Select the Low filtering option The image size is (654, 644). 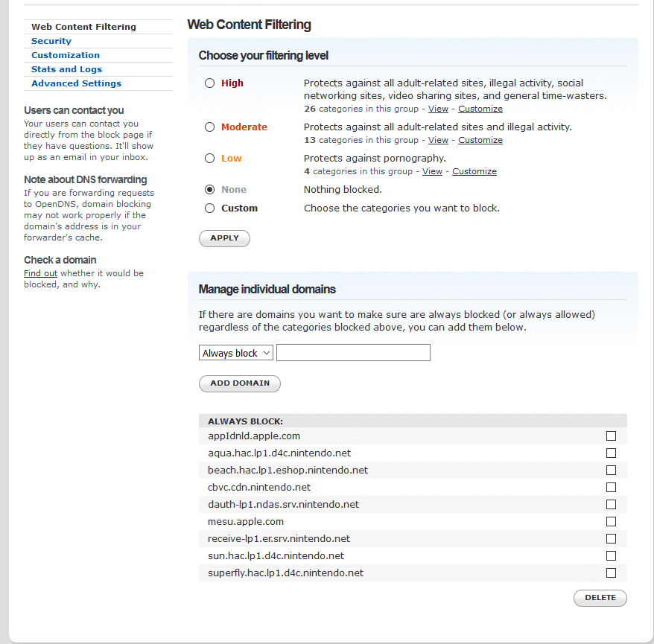click(x=210, y=158)
